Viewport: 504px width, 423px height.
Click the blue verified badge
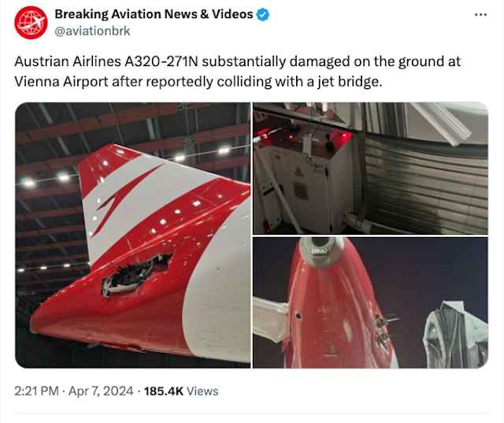pos(264,14)
